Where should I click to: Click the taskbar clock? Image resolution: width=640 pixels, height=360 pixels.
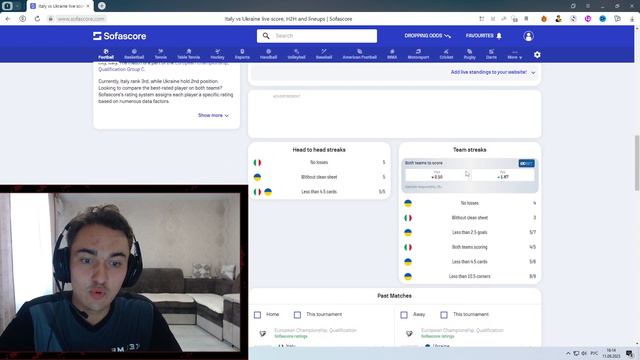(611, 353)
